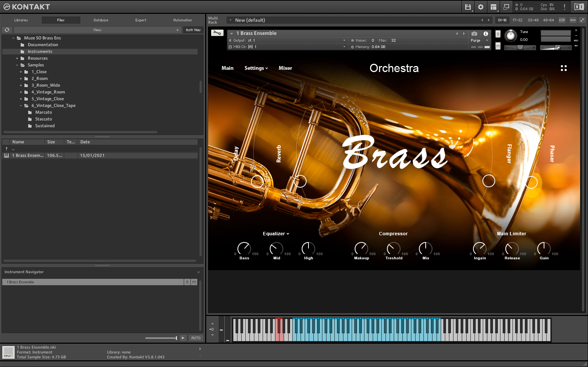Shift keyboard octave up arrow
Image resolution: width=588 pixels, height=367 pixels.
click(x=212, y=323)
